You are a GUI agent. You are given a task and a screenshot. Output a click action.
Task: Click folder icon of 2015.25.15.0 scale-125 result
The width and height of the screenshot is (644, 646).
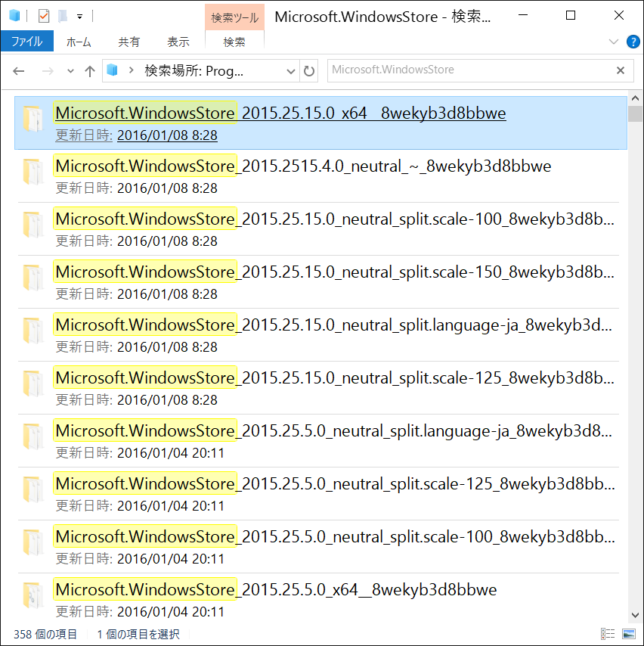(33, 384)
